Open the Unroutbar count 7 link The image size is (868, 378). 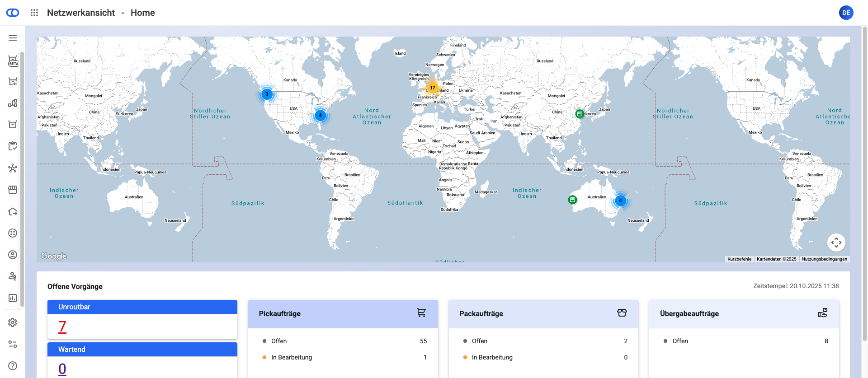62,327
